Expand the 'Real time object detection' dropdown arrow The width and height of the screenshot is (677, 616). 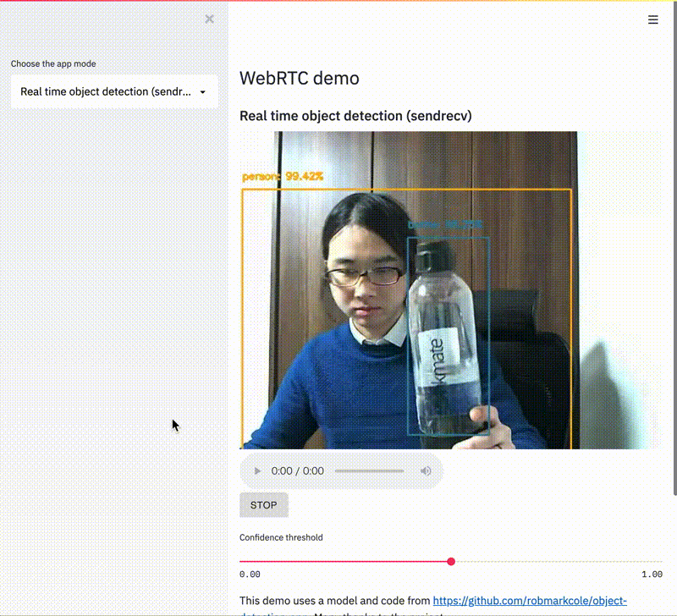(202, 91)
